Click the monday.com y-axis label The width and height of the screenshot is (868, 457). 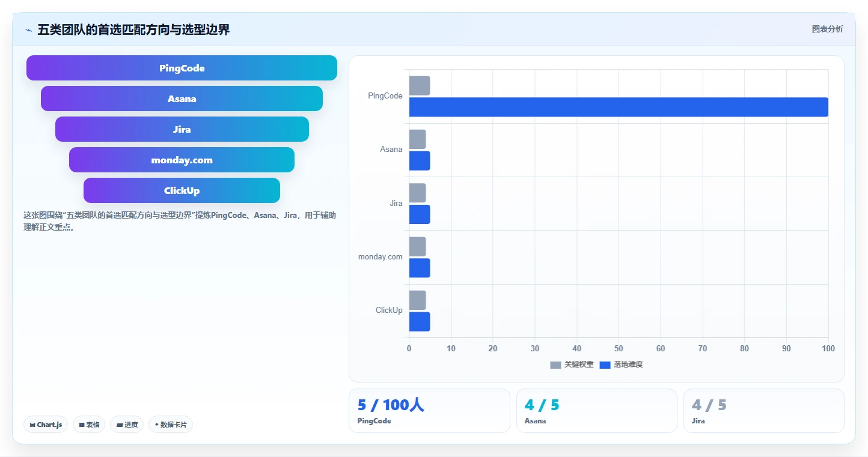pyautogui.click(x=381, y=256)
